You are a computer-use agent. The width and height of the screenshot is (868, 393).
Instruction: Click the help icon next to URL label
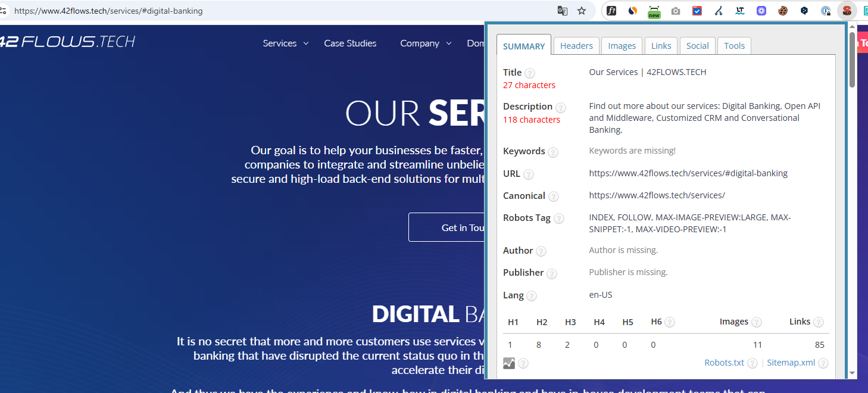coord(528,174)
